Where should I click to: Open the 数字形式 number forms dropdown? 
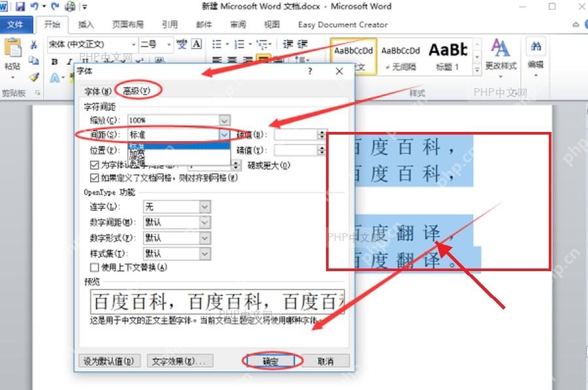tap(204, 238)
